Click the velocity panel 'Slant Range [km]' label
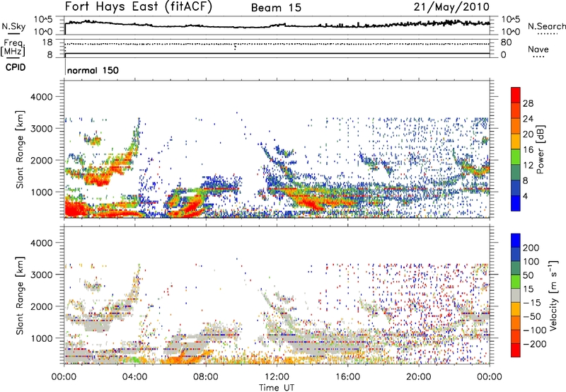Image resolution: width=566 pixels, height=392 pixels. point(20,296)
